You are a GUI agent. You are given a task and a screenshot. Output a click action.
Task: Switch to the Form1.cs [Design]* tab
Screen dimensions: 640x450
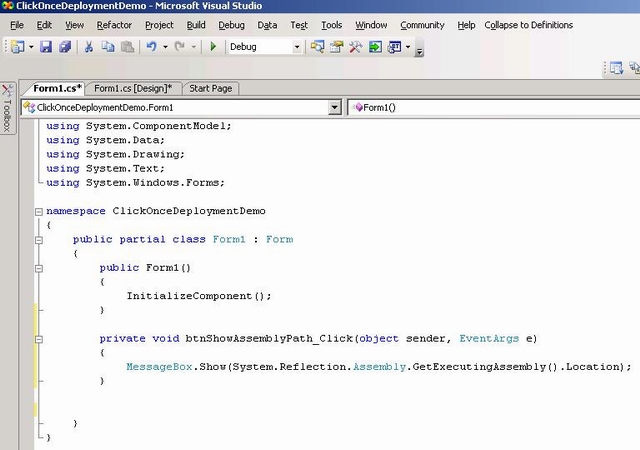point(133,89)
